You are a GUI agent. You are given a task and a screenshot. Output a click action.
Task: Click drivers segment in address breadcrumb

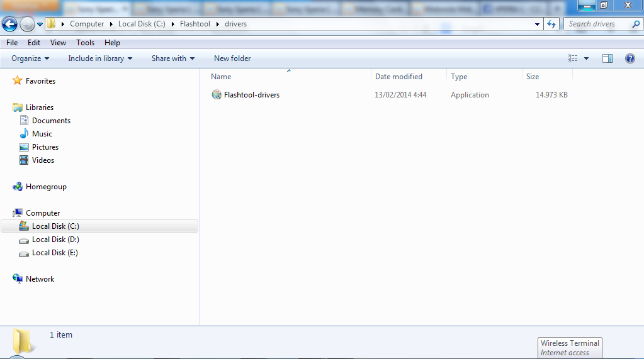[235, 24]
